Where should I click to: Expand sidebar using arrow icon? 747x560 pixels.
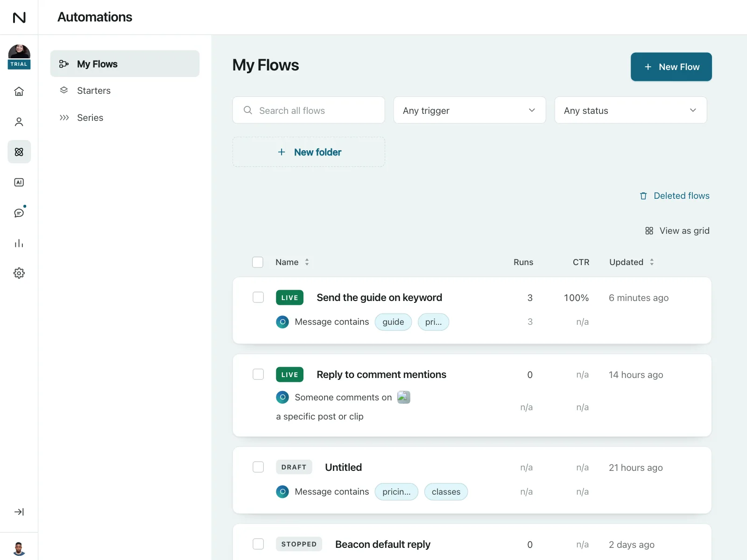[x=19, y=512]
